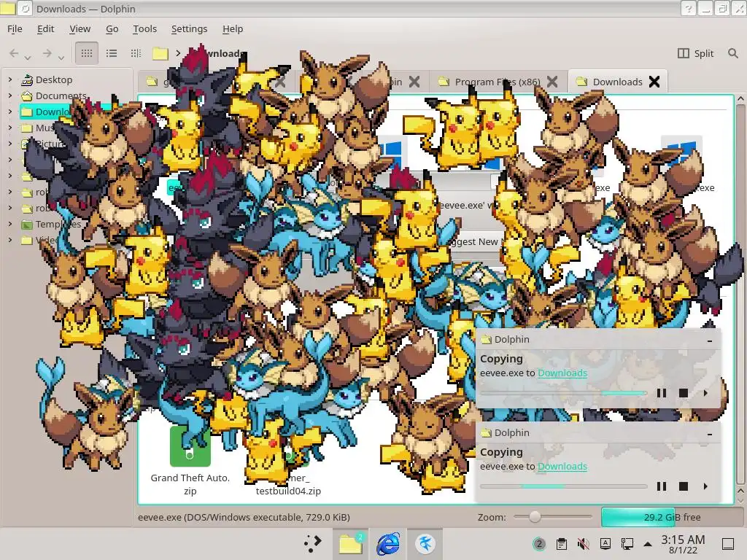Click the Show Desktop button in the taskbar
Image resolution: width=747 pixels, height=560 pixels.
point(728,544)
